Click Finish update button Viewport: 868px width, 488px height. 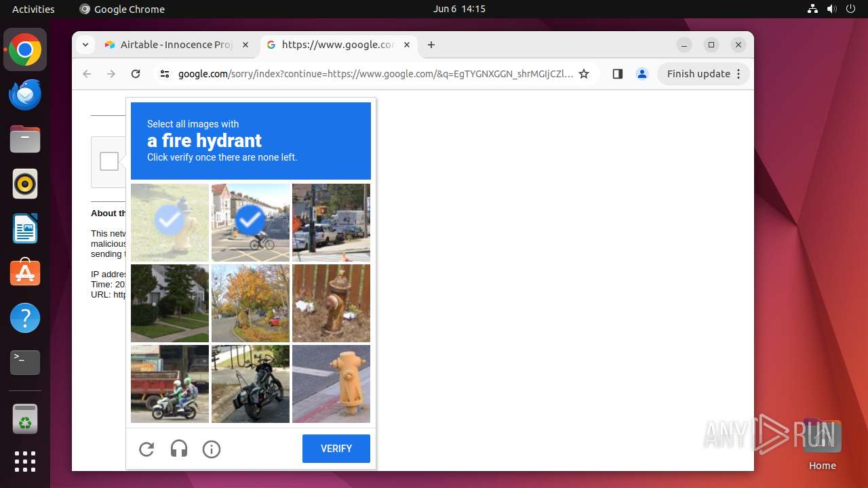point(698,74)
